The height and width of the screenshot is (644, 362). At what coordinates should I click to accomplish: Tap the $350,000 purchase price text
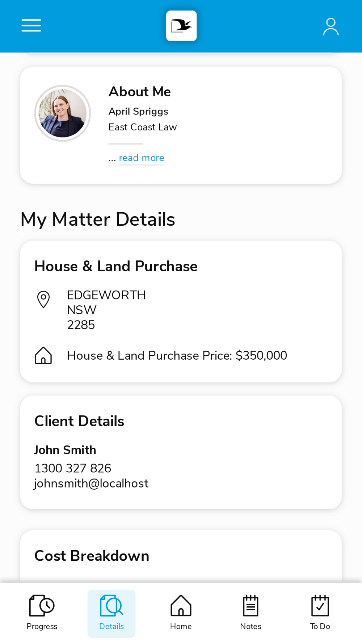pyautogui.click(x=261, y=356)
